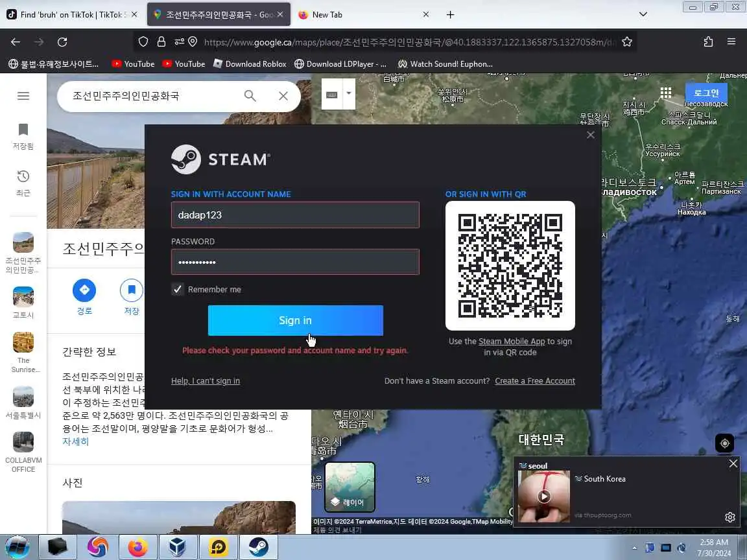The height and width of the screenshot is (560, 747).
Task: Close the seoul notification popup
Action: (x=733, y=463)
